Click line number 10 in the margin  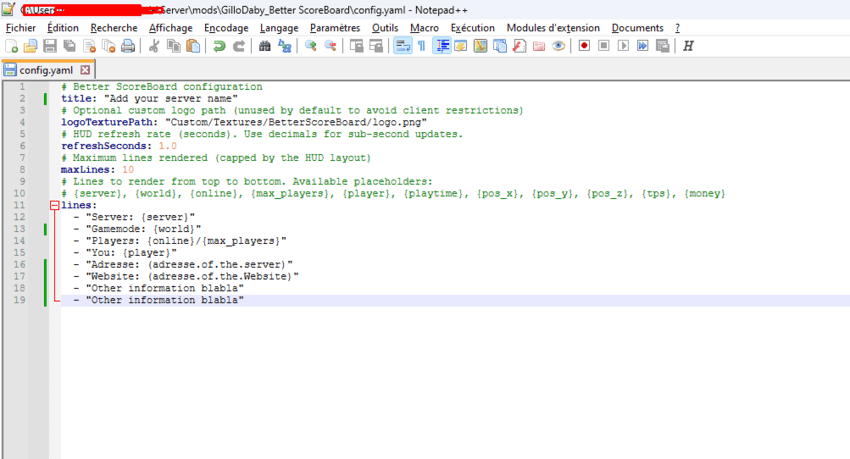click(x=19, y=193)
